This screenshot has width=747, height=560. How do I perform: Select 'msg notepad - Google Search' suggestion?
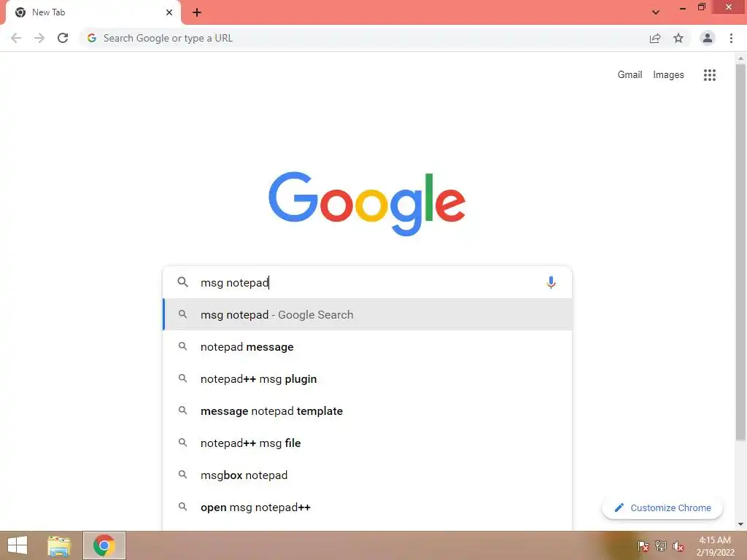pyautogui.click(x=367, y=314)
